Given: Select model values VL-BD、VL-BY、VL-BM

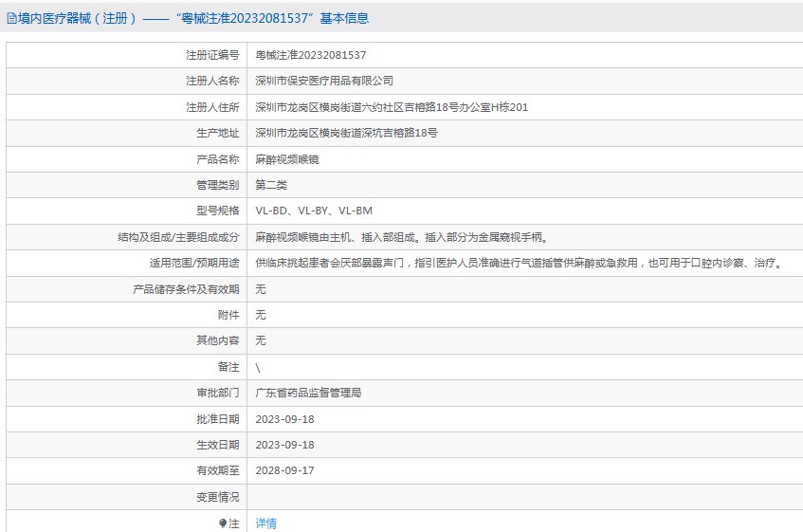Looking at the screenshot, I should coord(314,211).
